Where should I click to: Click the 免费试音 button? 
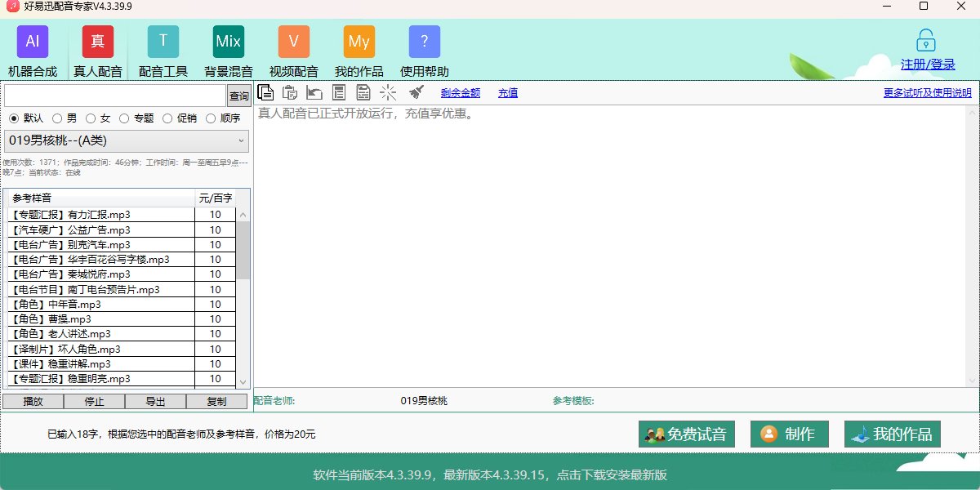(x=688, y=434)
